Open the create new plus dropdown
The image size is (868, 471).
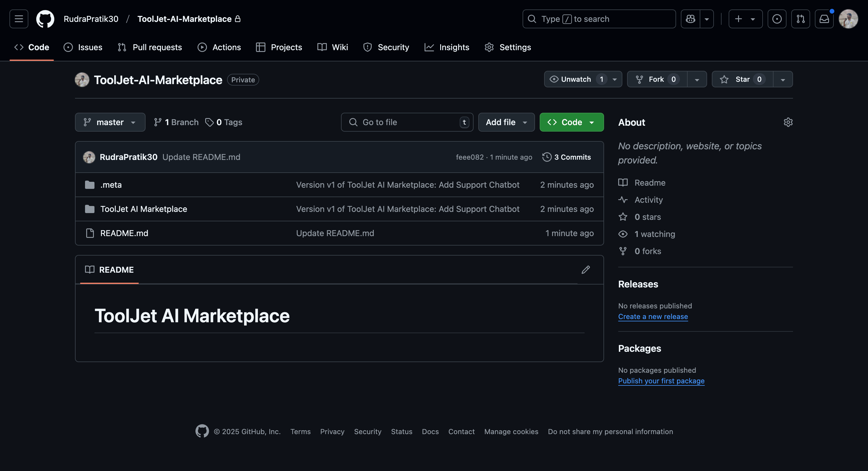point(745,19)
